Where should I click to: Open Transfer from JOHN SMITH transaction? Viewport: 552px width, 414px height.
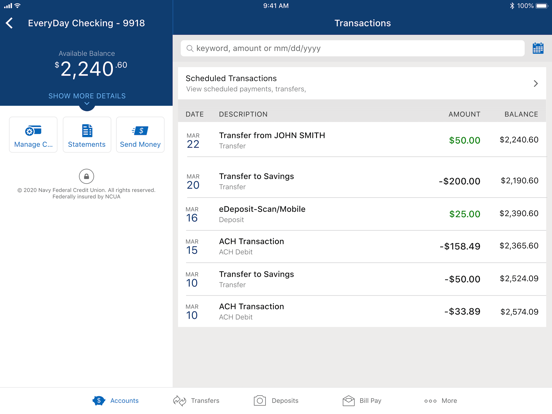point(362,140)
